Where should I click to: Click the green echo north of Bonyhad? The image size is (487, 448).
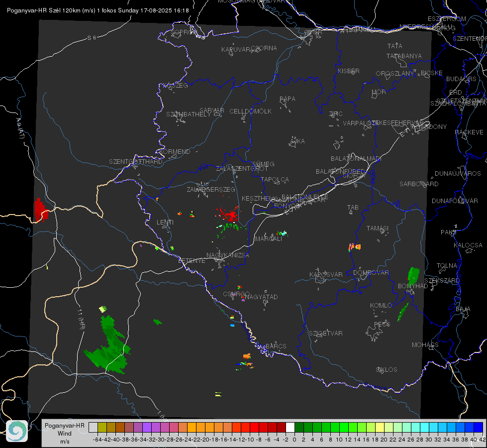pos(413,275)
